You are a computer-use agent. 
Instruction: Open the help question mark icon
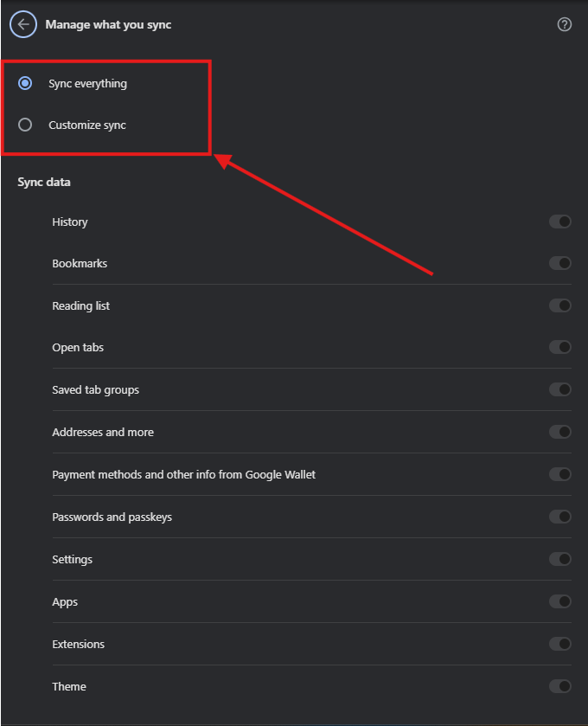coord(564,24)
